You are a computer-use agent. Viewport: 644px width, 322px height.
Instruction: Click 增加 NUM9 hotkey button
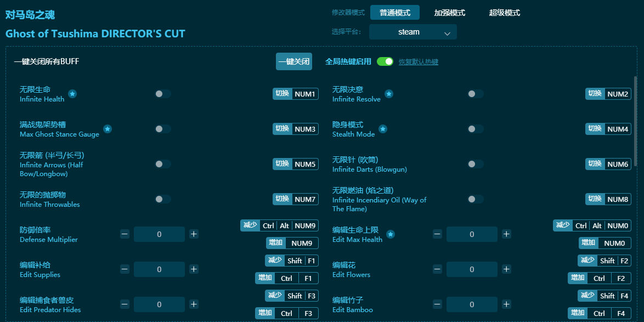pos(292,243)
